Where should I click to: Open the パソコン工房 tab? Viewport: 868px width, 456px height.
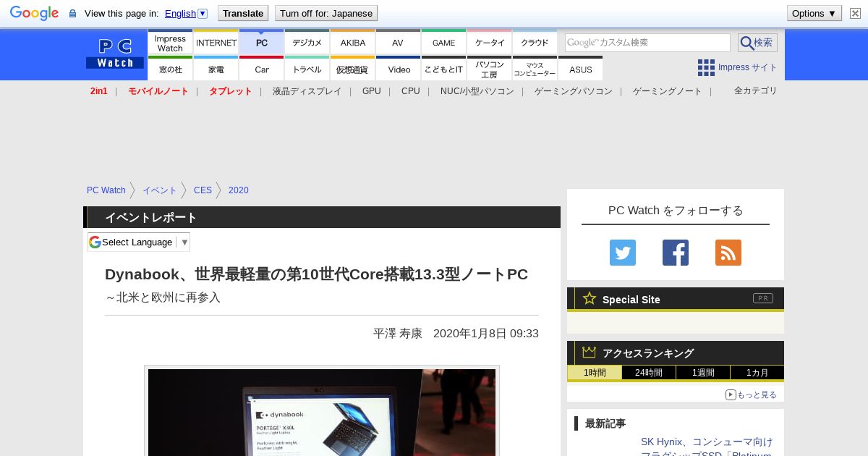[x=490, y=69]
